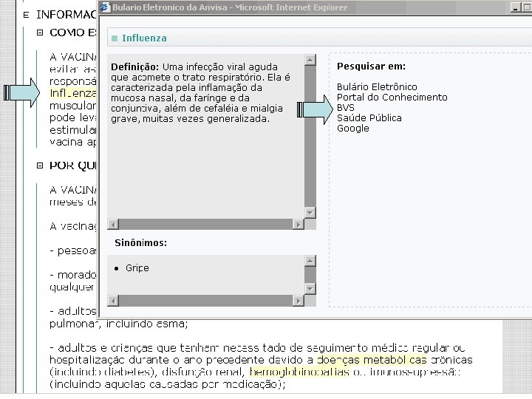The height and width of the screenshot is (399, 532).
Task: Open the Bulário Eletrônico search link
Action: tap(377, 87)
